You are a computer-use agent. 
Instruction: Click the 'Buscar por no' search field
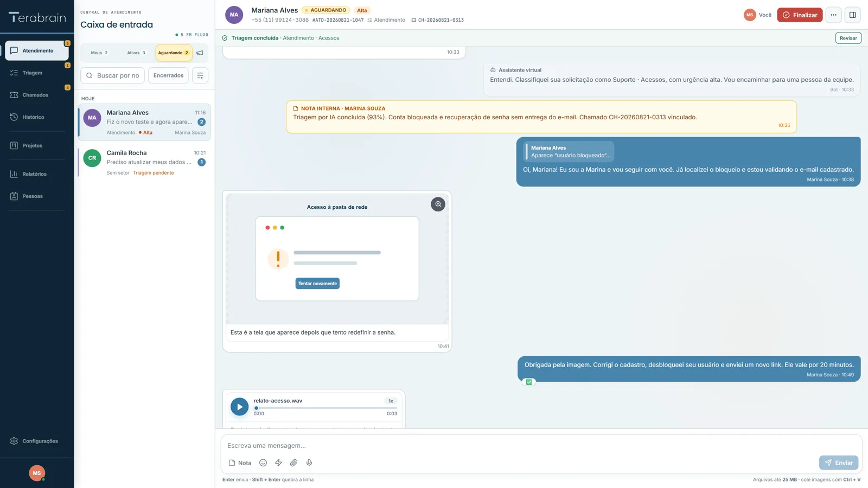[112, 75]
